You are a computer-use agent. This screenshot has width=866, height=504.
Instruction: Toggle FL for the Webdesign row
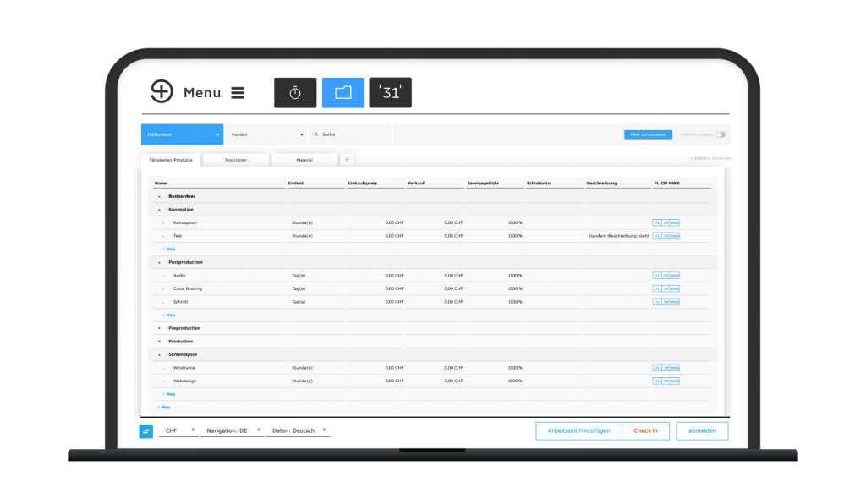pos(657,381)
